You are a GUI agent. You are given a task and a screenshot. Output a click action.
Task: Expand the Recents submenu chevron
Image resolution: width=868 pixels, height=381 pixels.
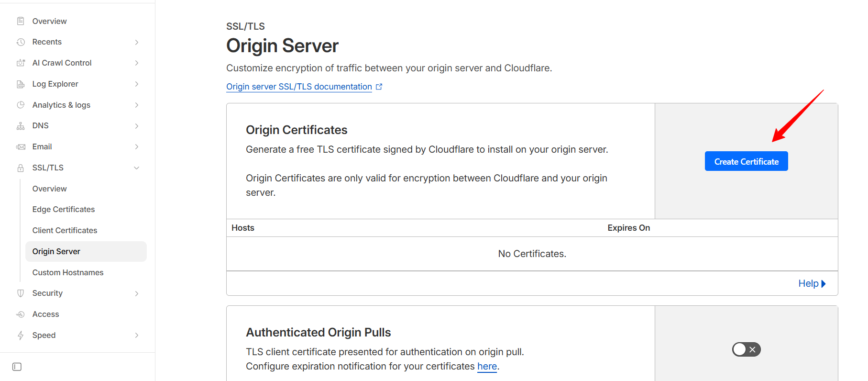pos(136,42)
